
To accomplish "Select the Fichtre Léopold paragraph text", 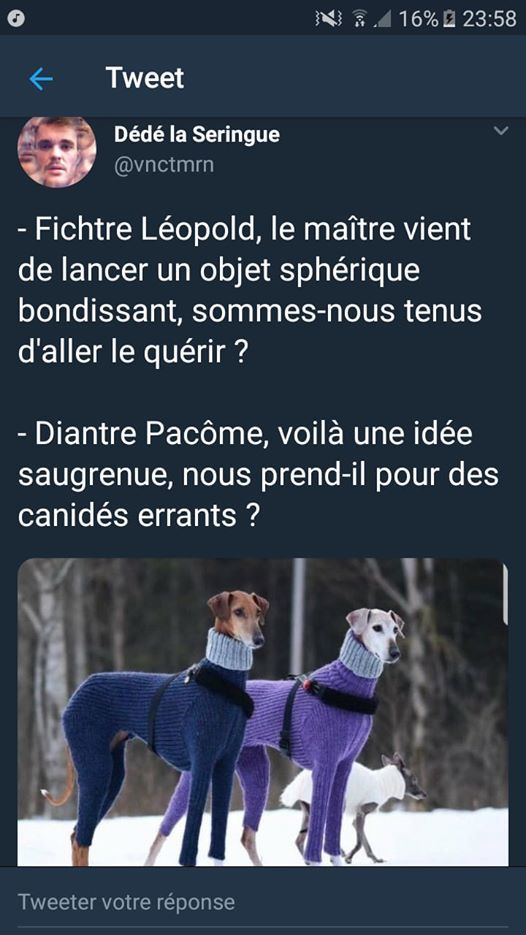I will pyautogui.click(x=250, y=291).
